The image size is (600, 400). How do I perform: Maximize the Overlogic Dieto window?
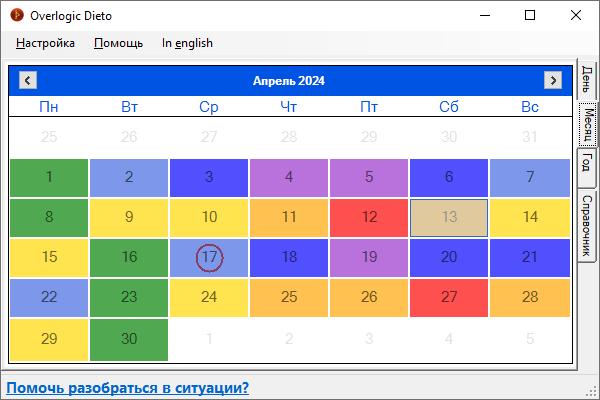point(530,15)
